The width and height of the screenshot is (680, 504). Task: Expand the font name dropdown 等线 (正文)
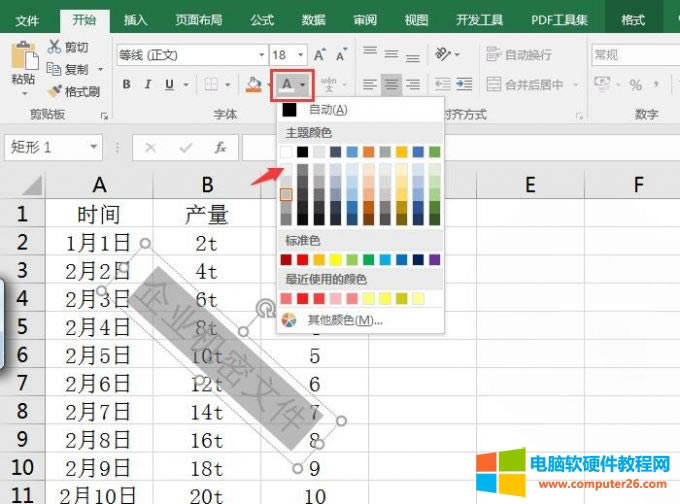click(261, 55)
